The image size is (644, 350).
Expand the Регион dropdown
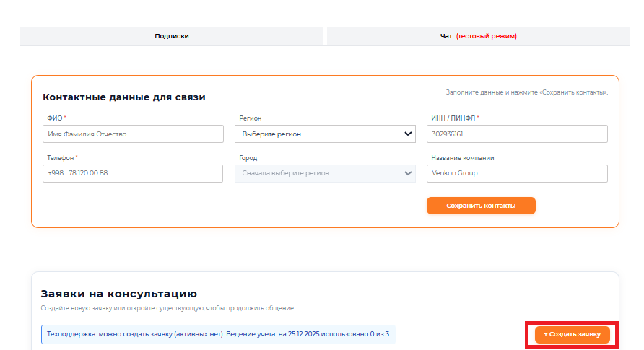click(x=326, y=134)
